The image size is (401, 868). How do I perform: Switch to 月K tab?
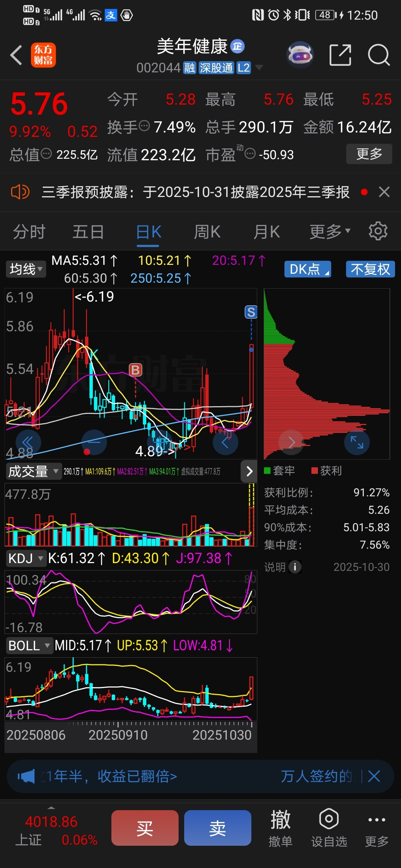267,232
